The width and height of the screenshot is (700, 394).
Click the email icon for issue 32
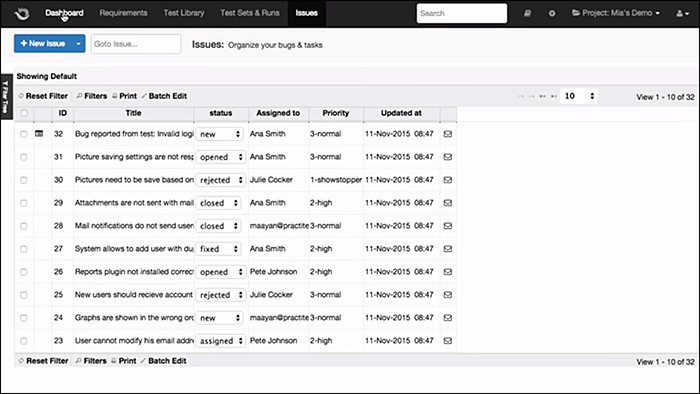coord(448,134)
